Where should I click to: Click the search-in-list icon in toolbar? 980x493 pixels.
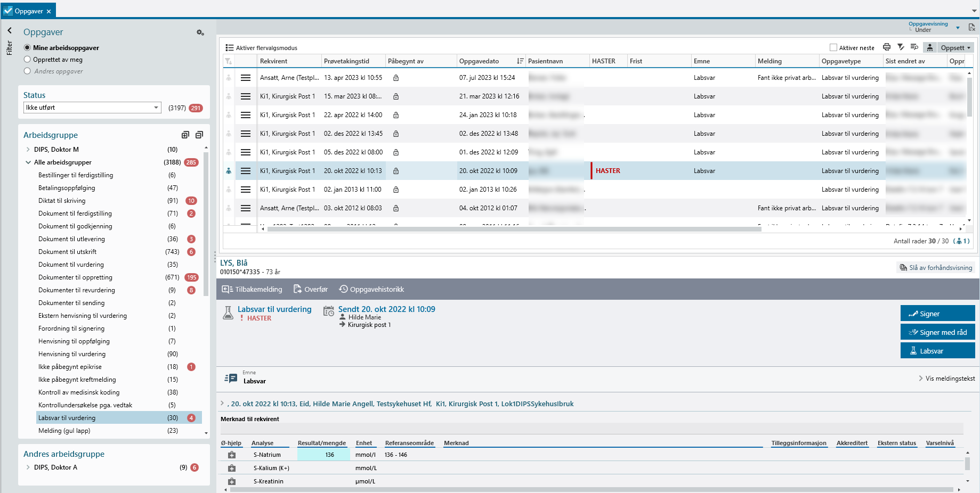[914, 47]
